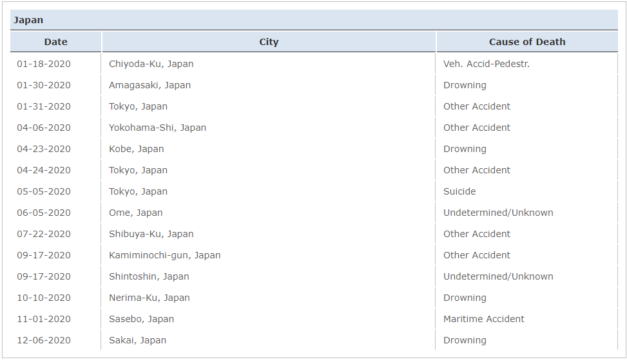This screenshot has height=364, width=627.
Task: Select the Veh. Accid-Pedestr. cause cell
Action: pyautogui.click(x=487, y=64)
